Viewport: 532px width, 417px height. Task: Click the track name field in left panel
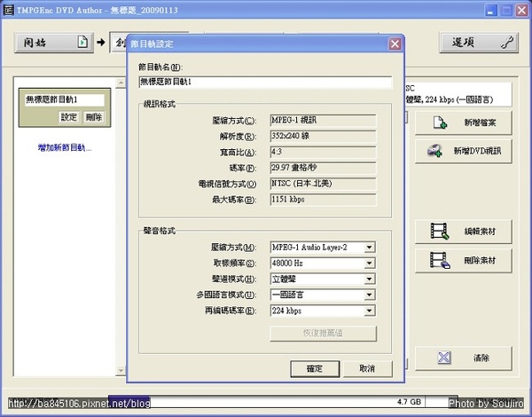pyautogui.click(x=65, y=100)
